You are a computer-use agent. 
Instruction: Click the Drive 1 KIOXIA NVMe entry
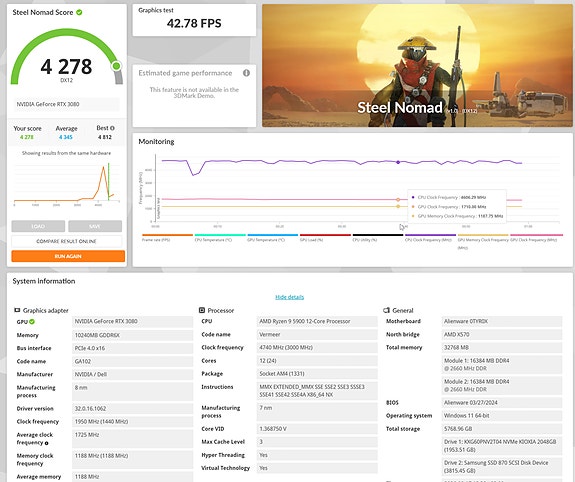tap(502, 446)
